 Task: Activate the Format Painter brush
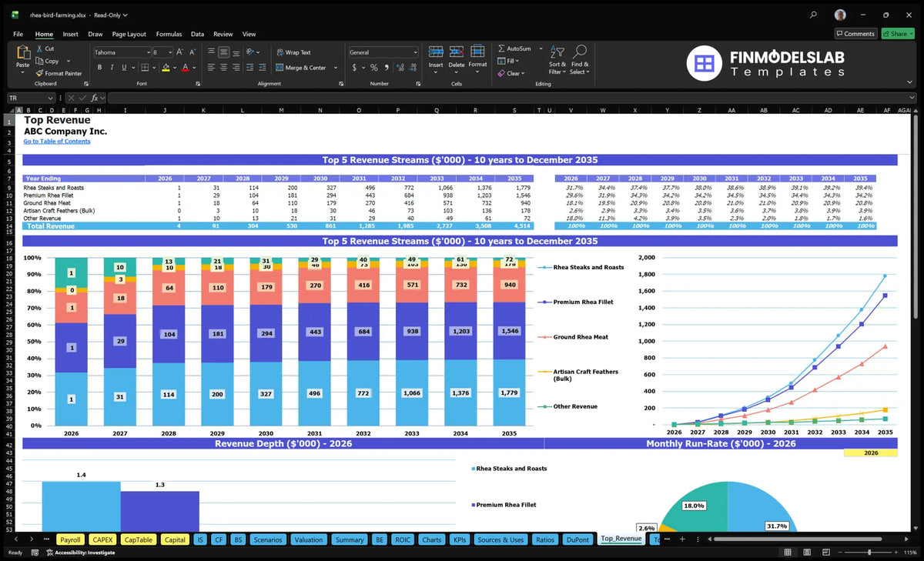click(40, 73)
